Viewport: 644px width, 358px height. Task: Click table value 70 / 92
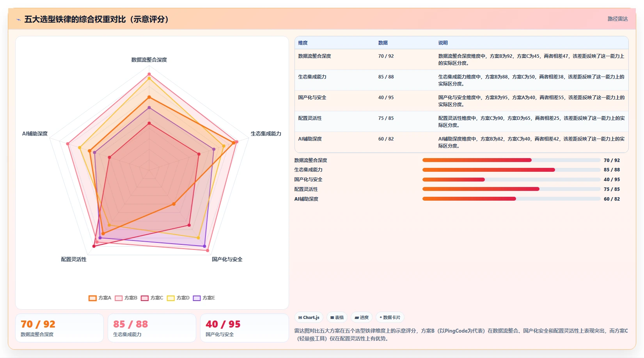(x=386, y=56)
